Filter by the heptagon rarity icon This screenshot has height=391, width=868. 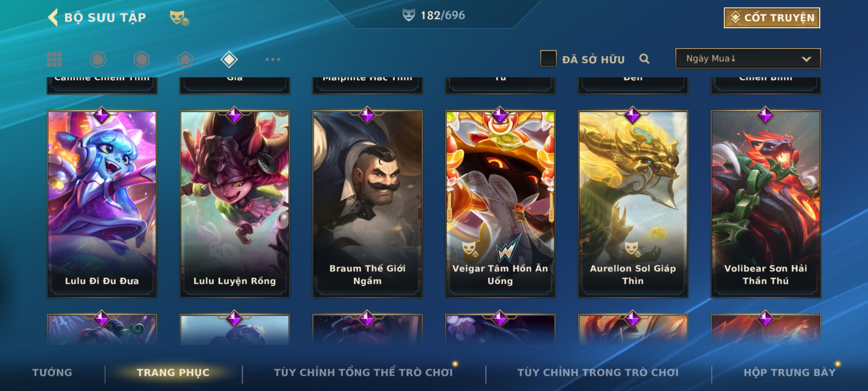(98, 59)
